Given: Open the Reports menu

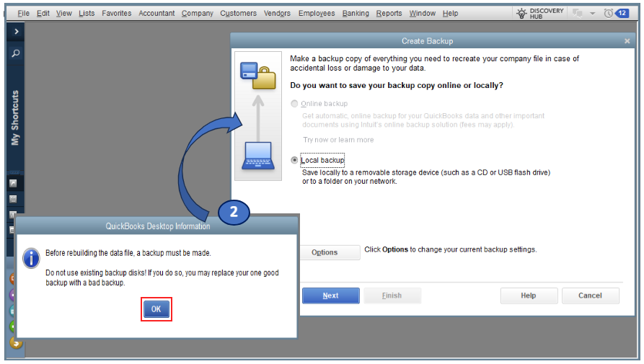Looking at the screenshot, I should click(x=389, y=13).
